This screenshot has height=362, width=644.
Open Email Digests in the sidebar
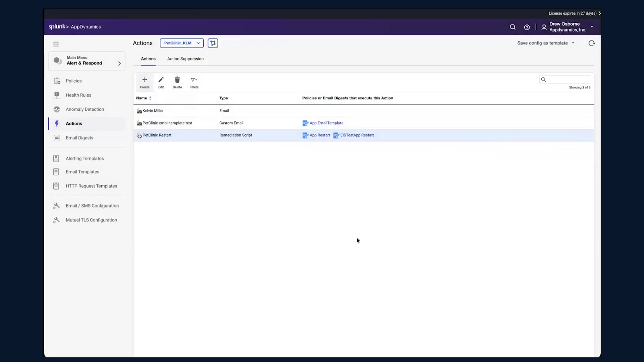tap(79, 138)
